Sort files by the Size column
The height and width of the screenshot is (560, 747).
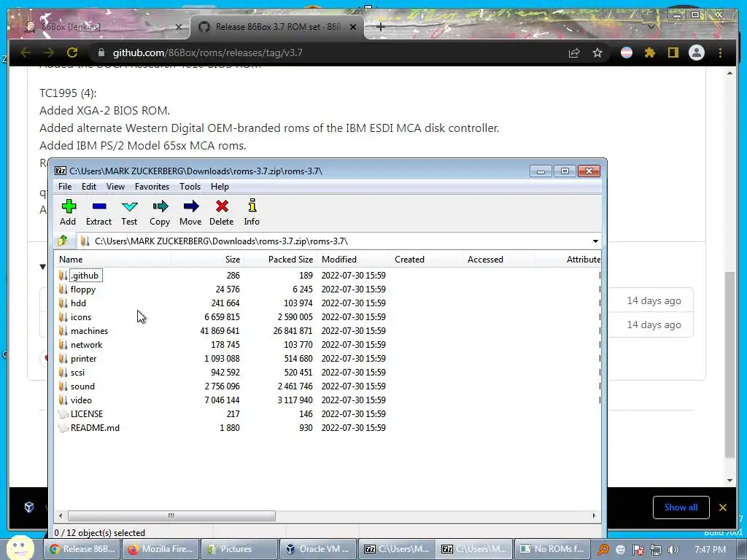click(x=208, y=260)
